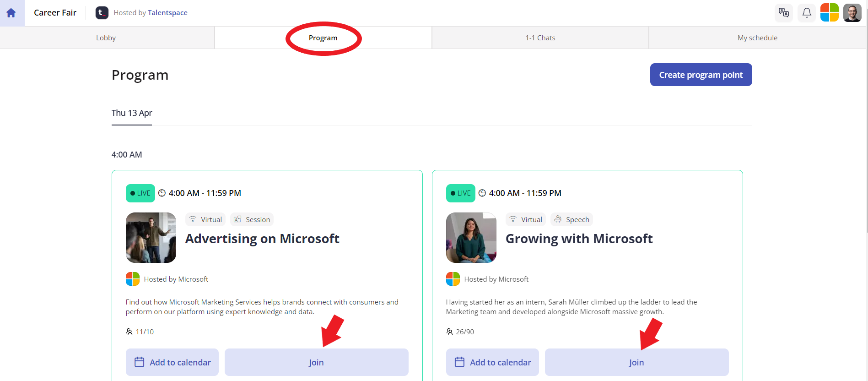Click the Talentspace link
This screenshot has width=868, height=381.
click(x=167, y=13)
